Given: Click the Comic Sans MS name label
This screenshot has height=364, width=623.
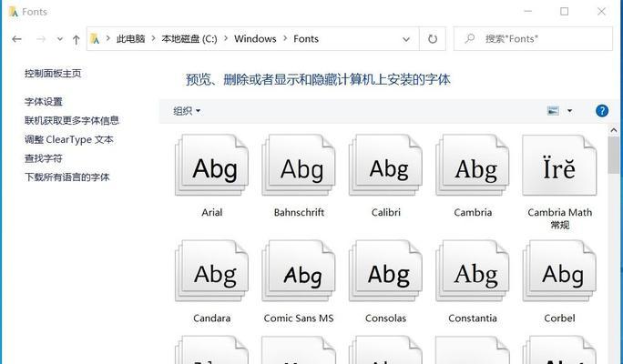Looking at the screenshot, I should point(299,318).
